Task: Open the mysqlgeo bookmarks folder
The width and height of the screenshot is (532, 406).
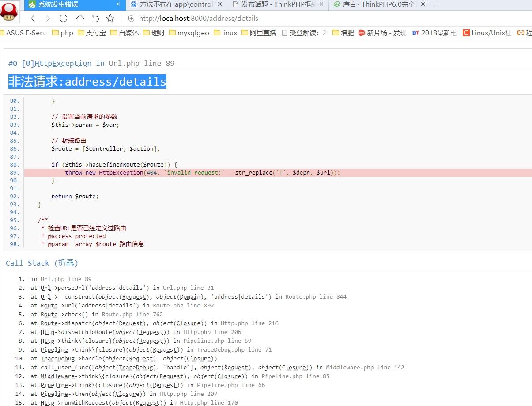Action: coord(189,33)
